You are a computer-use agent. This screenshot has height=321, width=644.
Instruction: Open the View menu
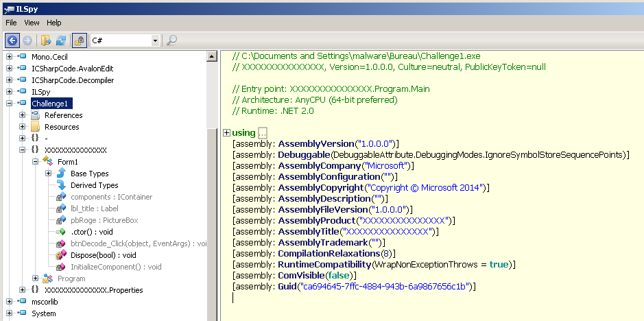click(32, 23)
